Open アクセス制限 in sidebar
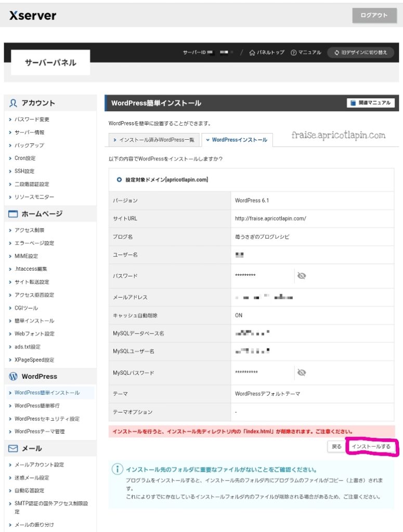 tap(29, 230)
